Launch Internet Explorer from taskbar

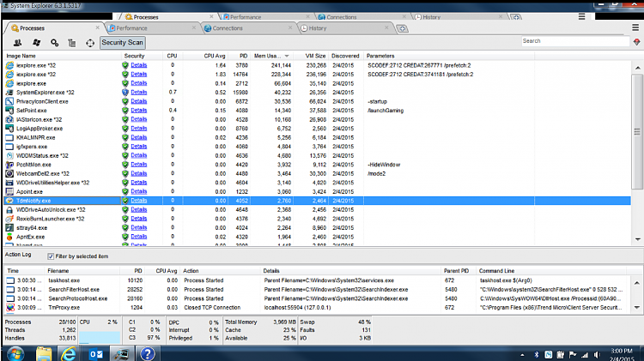point(68,353)
